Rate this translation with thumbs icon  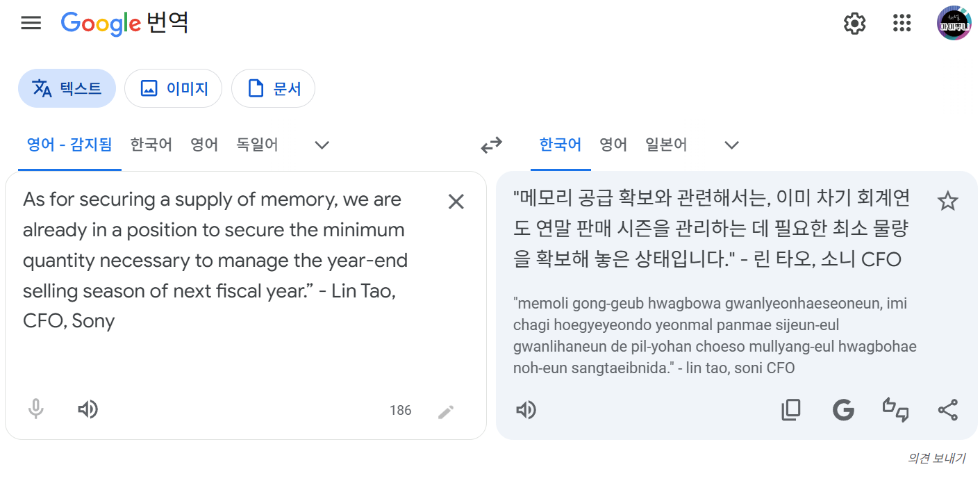[x=895, y=410]
